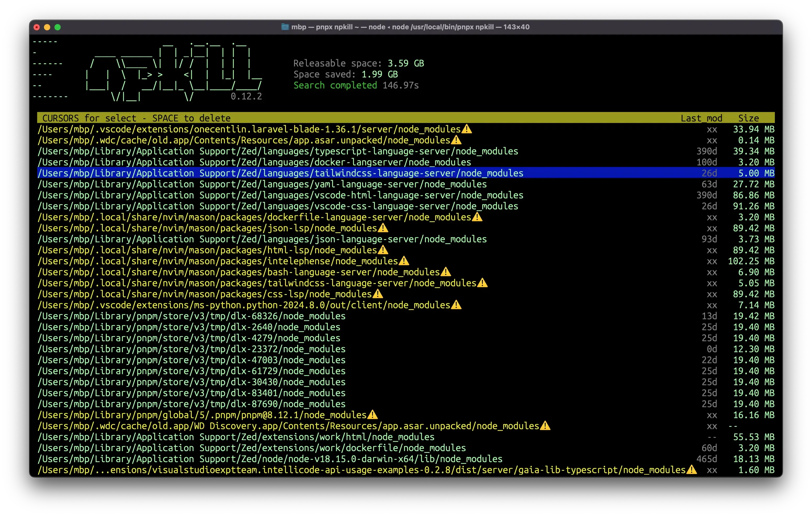This screenshot has height=516, width=812.
Task: Click warning icon beside ms-python extension path
Action: pyautogui.click(x=456, y=305)
